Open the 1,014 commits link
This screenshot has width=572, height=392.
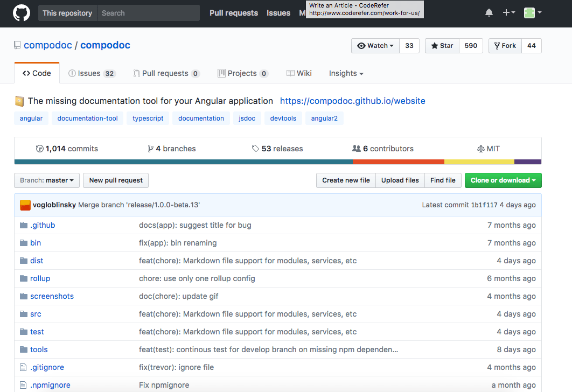[67, 149]
